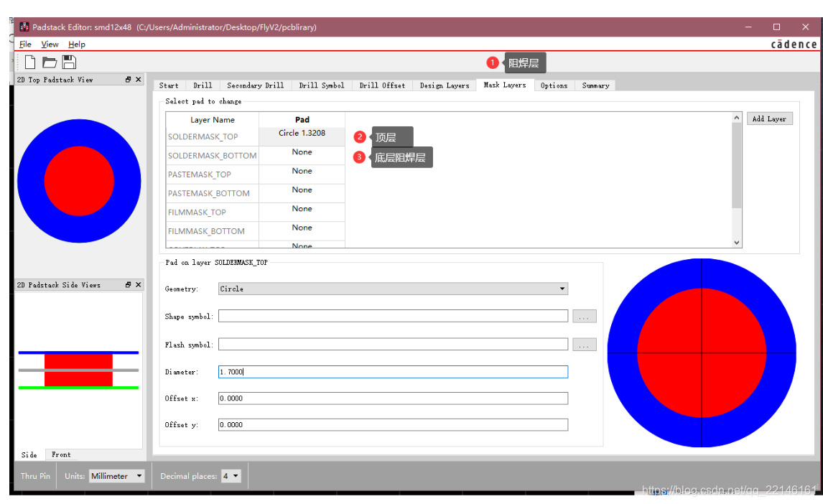The image size is (823, 504).
Task: Browse for a Shape symbol file
Action: 584,316
